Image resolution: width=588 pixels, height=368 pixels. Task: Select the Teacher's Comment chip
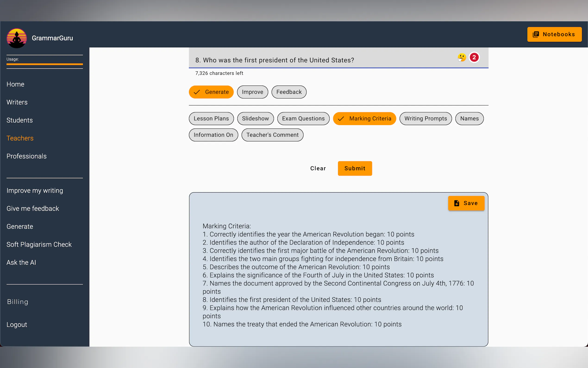click(x=272, y=135)
